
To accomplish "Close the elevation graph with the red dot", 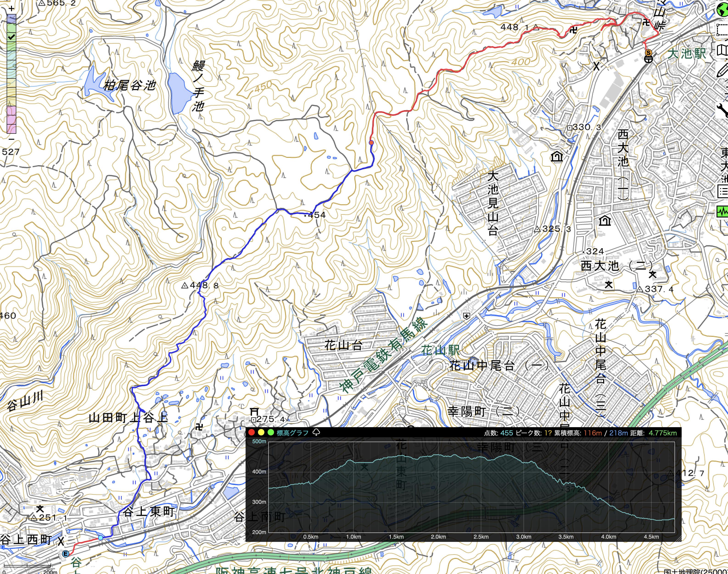I will point(251,432).
